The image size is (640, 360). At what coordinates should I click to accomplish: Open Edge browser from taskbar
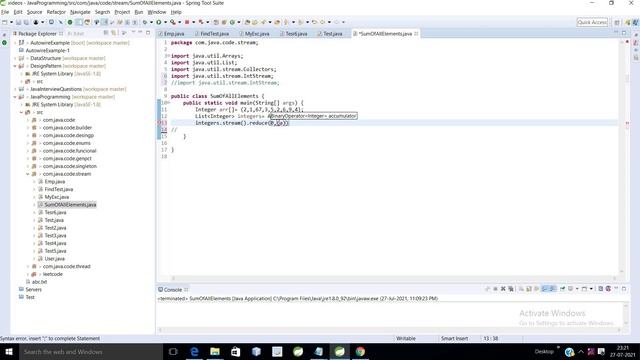[x=194, y=351]
